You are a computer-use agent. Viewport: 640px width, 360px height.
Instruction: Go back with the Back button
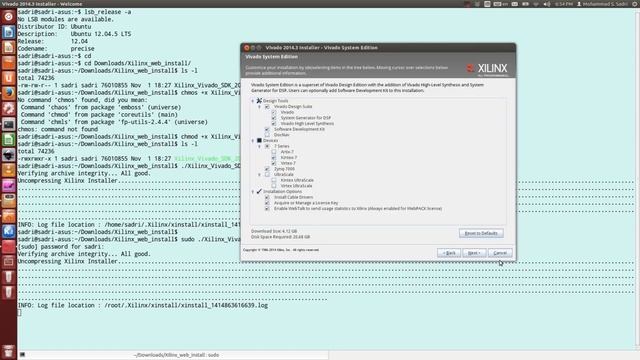[449, 253]
